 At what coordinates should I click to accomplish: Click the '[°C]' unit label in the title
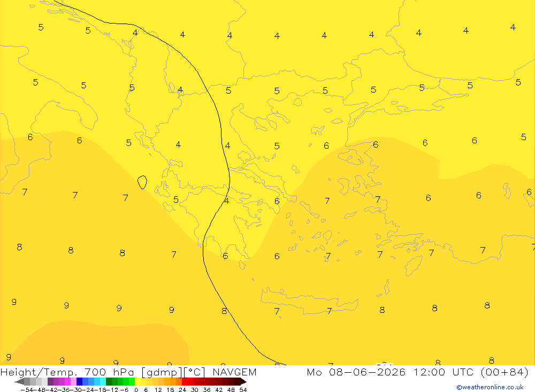point(195,372)
